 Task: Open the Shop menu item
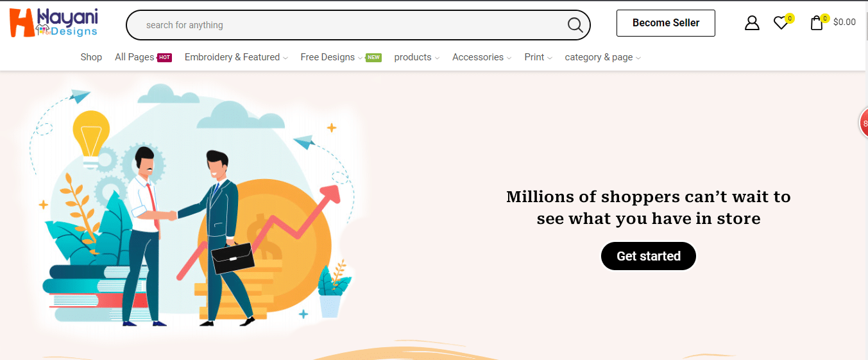pos(91,57)
